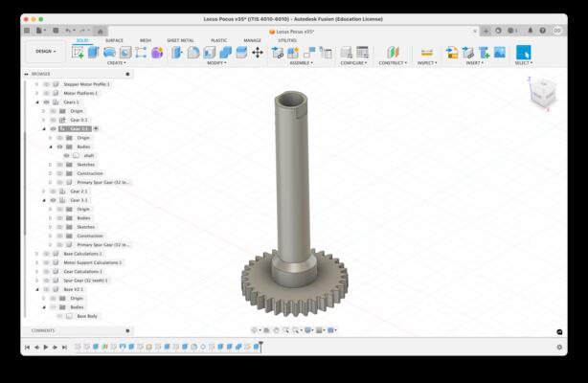Open the CONSTRUCT menu label

tap(393, 63)
